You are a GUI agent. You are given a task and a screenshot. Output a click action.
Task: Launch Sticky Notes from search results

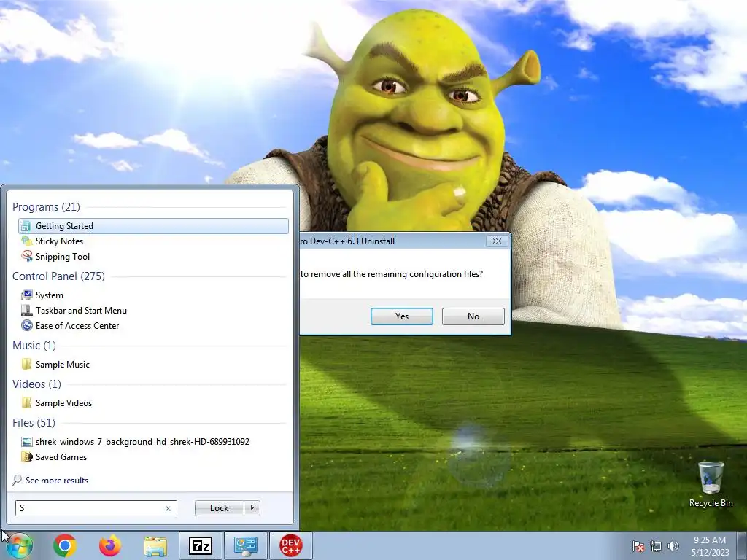59,241
